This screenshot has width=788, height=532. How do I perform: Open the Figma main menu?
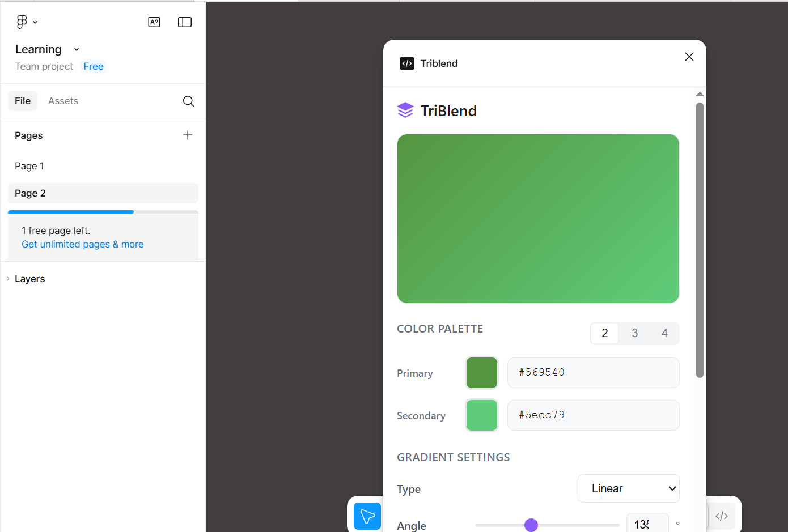click(26, 22)
